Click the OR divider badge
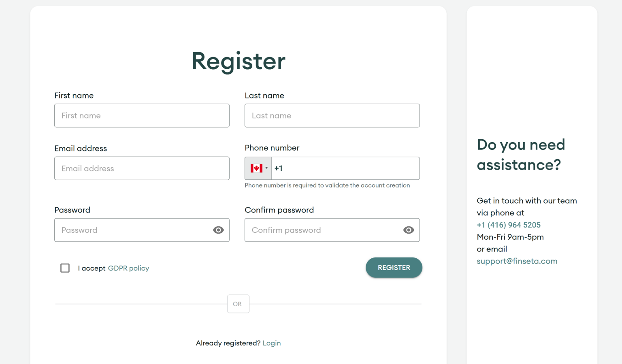This screenshot has height=364, width=622. (x=238, y=304)
